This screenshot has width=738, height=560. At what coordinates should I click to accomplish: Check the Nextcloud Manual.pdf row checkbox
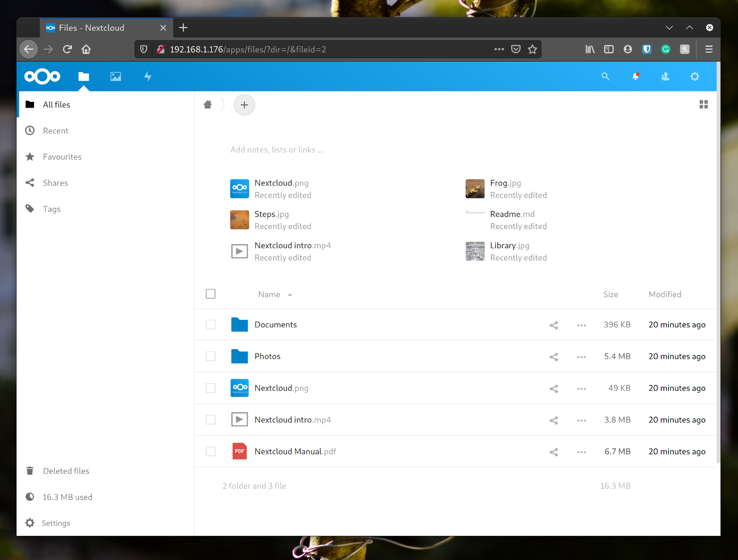(211, 452)
